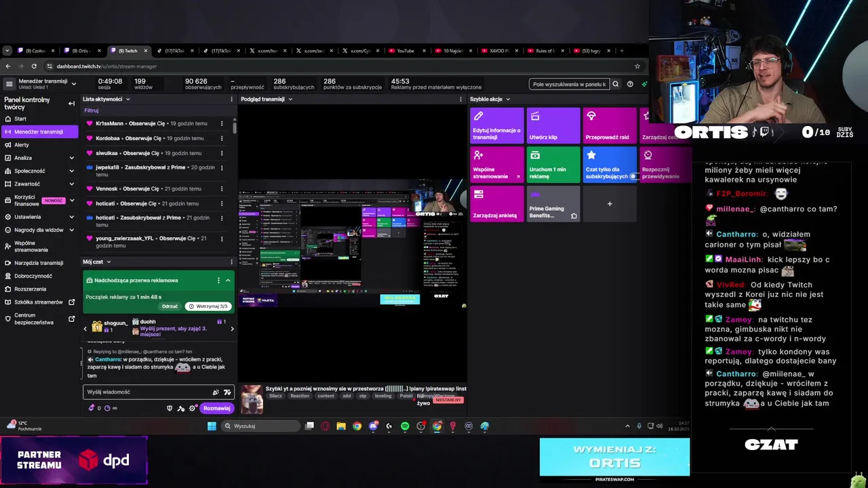
Task: Switch to the YouTube browser tab
Action: tap(406, 51)
